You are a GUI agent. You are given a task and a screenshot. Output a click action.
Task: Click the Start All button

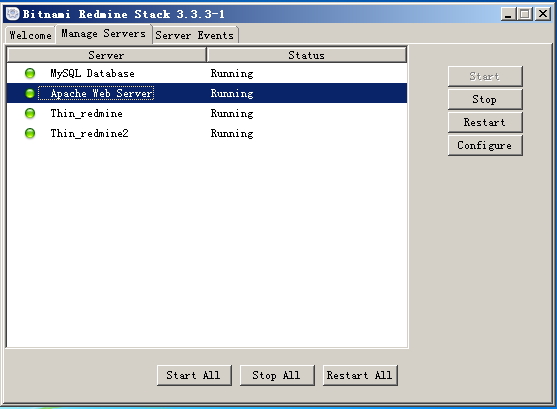194,375
